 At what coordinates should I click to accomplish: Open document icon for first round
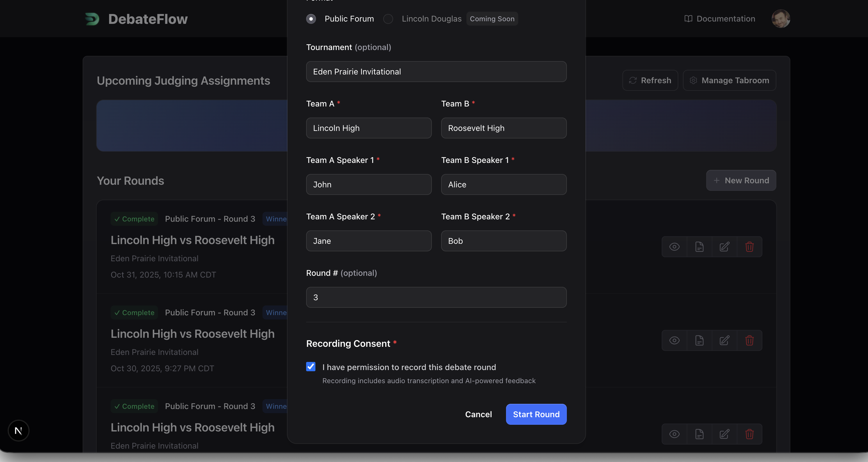(x=699, y=247)
